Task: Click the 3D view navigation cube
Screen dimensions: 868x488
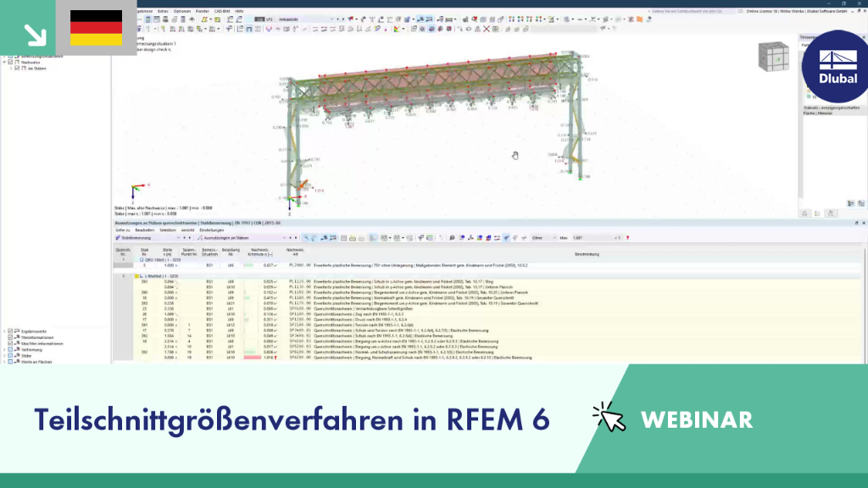Action: click(x=773, y=57)
